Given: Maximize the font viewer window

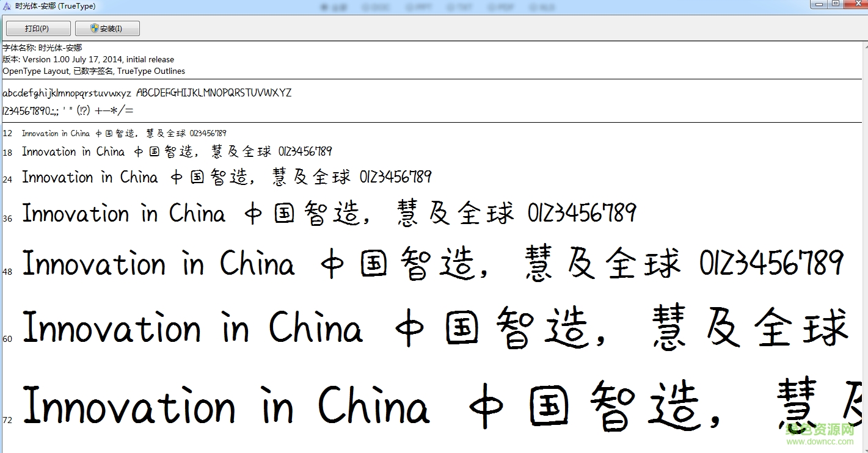Looking at the screenshot, I should tap(835, 4).
